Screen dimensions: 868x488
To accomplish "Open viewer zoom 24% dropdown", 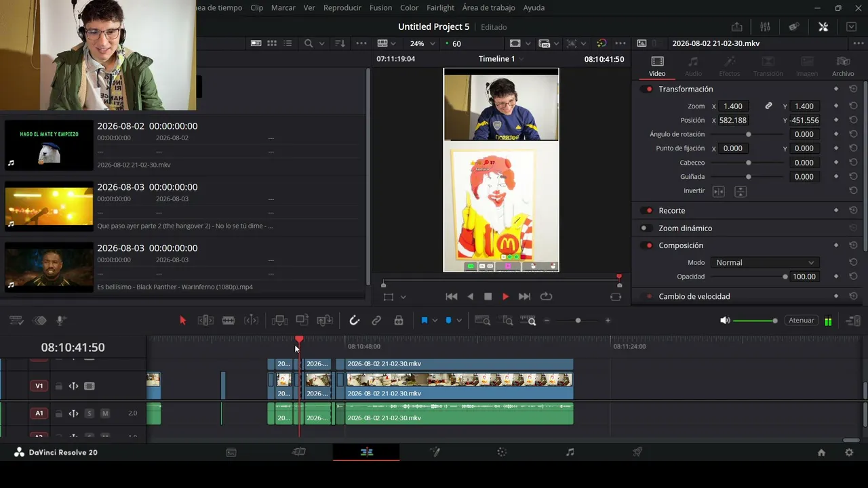I will click(422, 43).
